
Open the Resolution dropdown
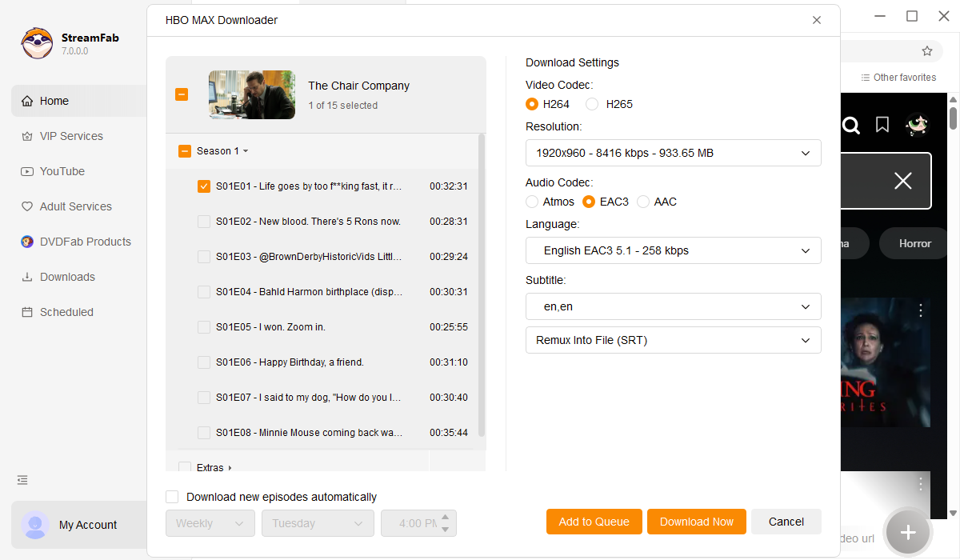click(673, 153)
